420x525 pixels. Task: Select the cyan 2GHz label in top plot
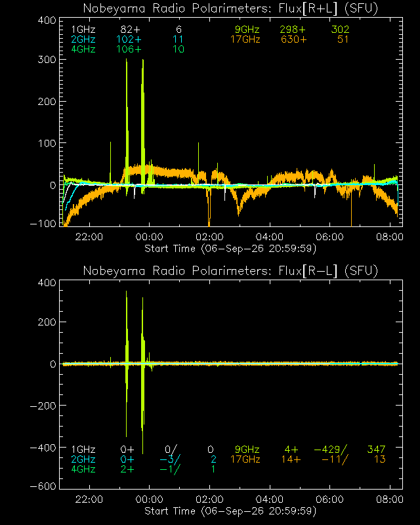[x=83, y=39]
